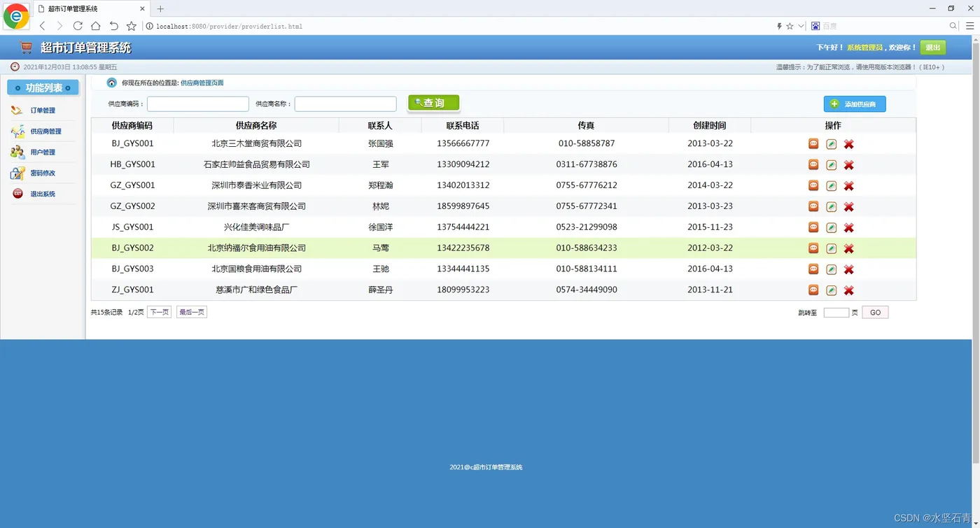980x528 pixels.
Task: Edit the JS_GYS001 supplier row
Action: click(831, 228)
